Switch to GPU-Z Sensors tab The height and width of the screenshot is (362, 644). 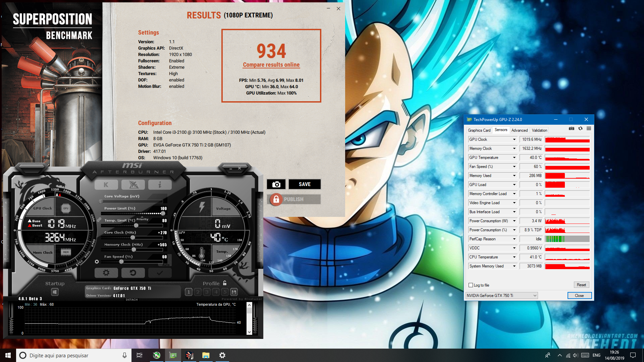(x=501, y=130)
